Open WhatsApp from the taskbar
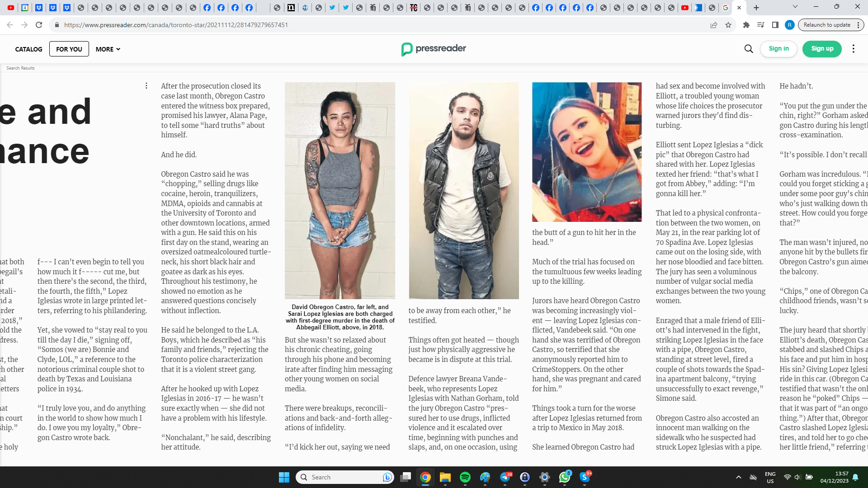868x488 pixels. pos(565,477)
